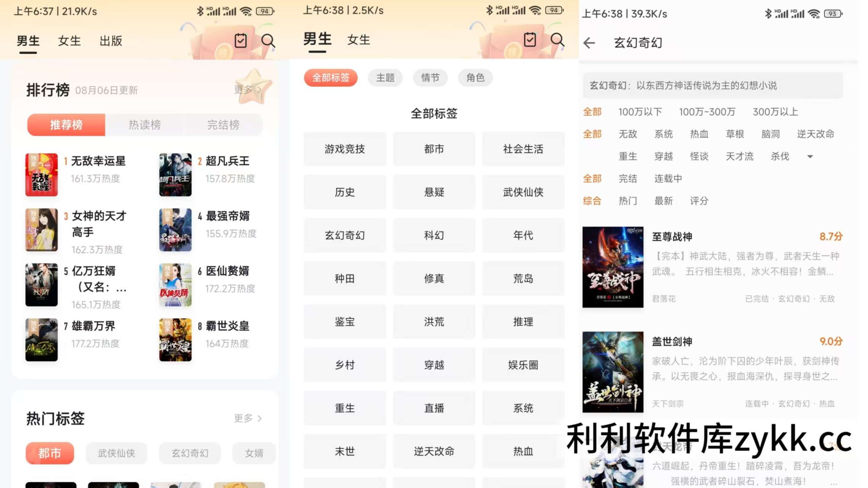Open 更多 beside the 排行榜 heading
Image resolution: width=868 pixels, height=488 pixels.
248,90
